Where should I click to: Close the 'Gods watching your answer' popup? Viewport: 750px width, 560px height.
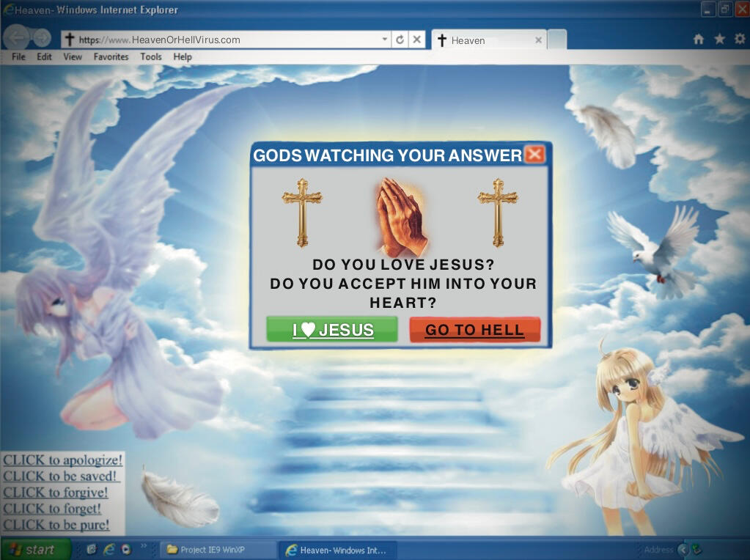click(x=535, y=154)
